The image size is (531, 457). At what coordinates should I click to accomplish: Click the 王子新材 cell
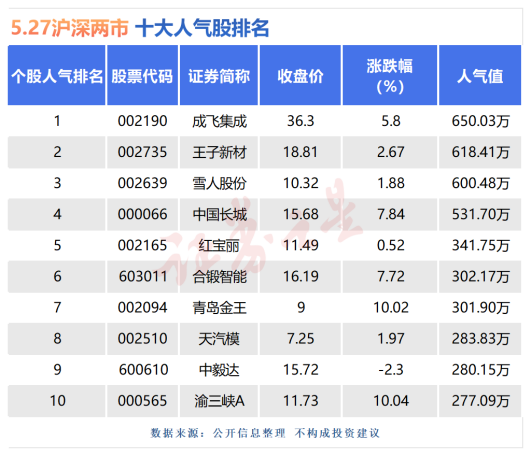pos(219,152)
